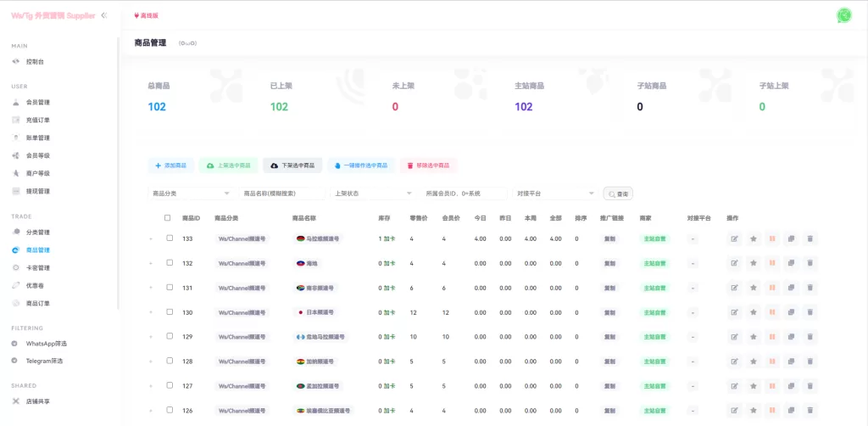
Task: Click the star icon for product 133
Action: point(754,238)
